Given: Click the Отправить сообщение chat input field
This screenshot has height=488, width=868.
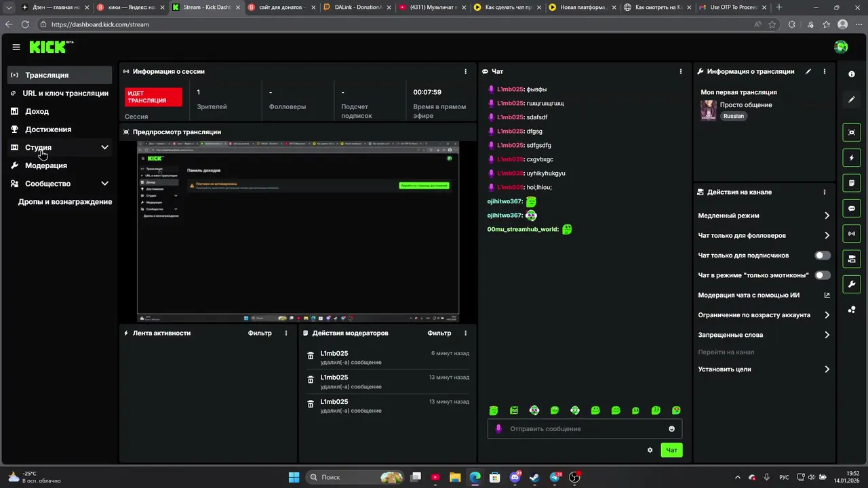Looking at the screenshot, I should tap(585, 428).
